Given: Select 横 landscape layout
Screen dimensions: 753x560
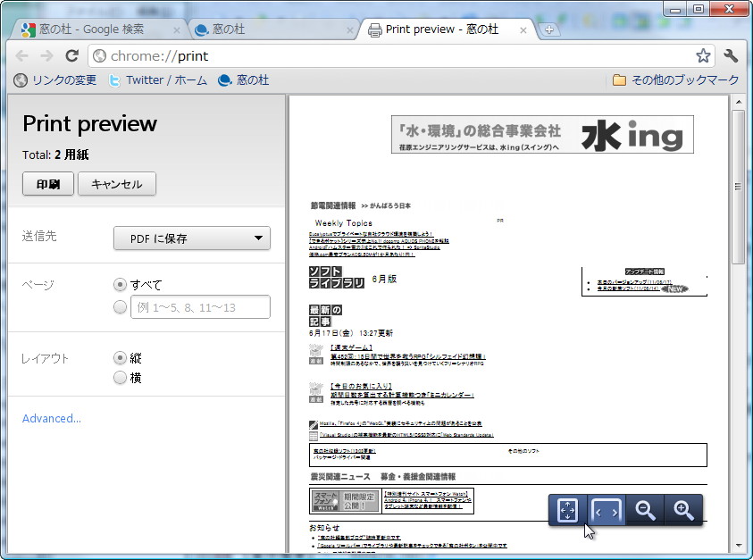Looking at the screenshot, I should 120,378.
